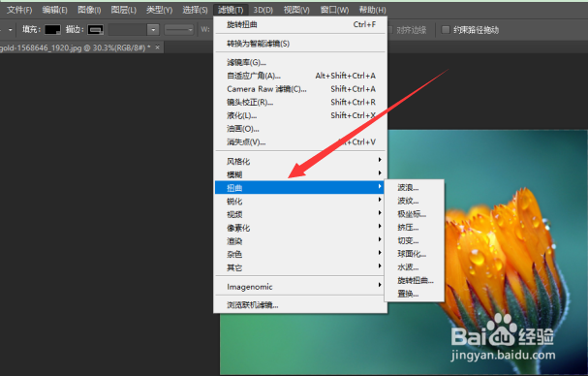Select 旋转扭曲... in distort submenu
Image resolution: width=588 pixels, height=376 pixels.
coord(415,280)
